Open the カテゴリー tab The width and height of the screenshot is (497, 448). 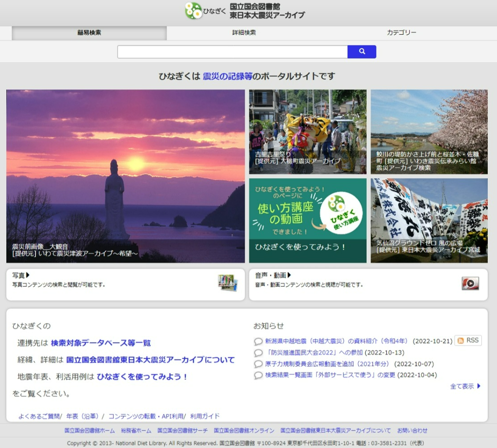click(x=401, y=33)
